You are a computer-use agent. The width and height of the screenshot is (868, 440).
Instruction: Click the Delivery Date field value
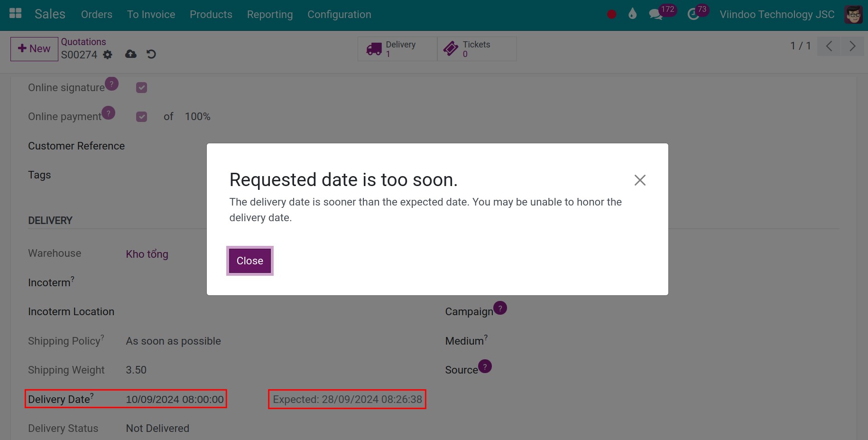175,399
